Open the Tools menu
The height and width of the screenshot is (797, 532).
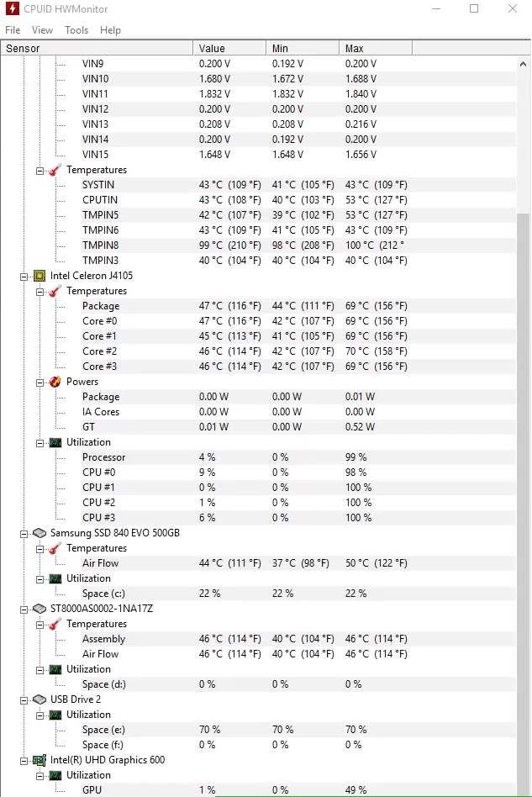click(76, 30)
